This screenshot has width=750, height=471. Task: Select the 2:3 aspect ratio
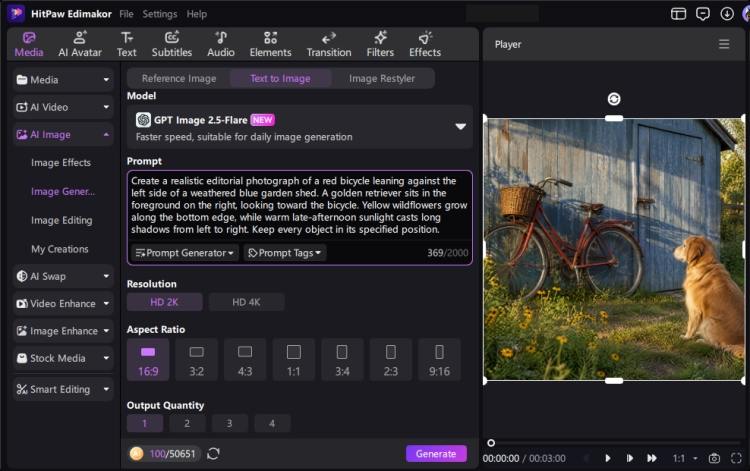(x=391, y=360)
